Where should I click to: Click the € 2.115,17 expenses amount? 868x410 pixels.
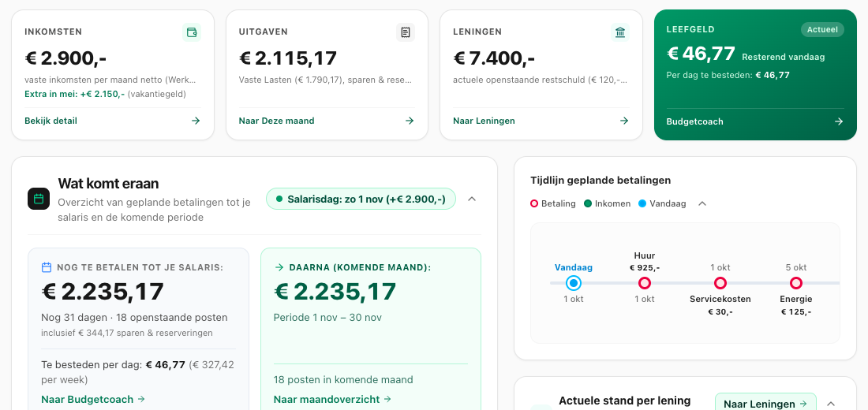pos(288,58)
